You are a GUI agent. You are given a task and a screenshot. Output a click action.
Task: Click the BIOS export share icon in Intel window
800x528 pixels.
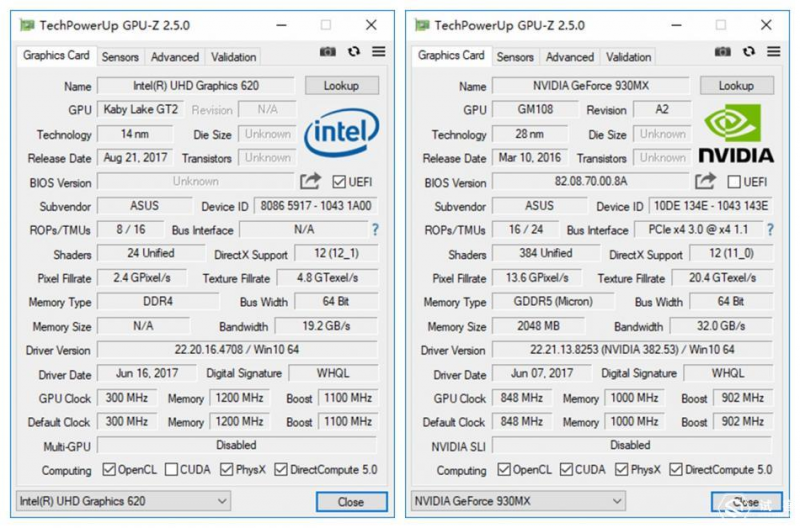click(310, 181)
